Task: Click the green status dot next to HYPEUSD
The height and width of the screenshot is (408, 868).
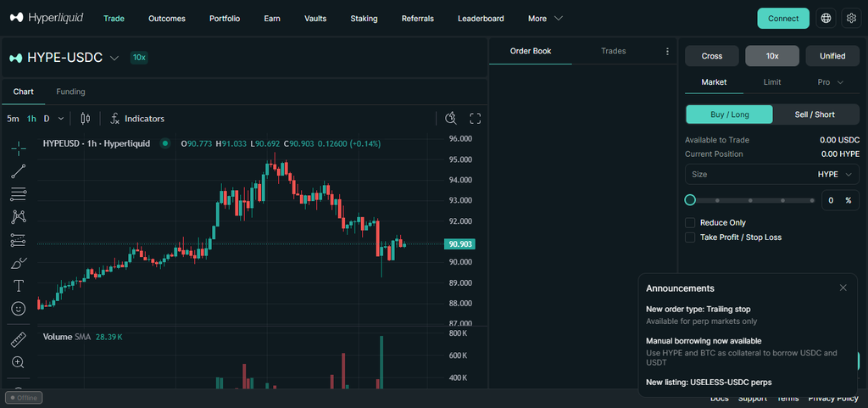Action: pos(165,143)
